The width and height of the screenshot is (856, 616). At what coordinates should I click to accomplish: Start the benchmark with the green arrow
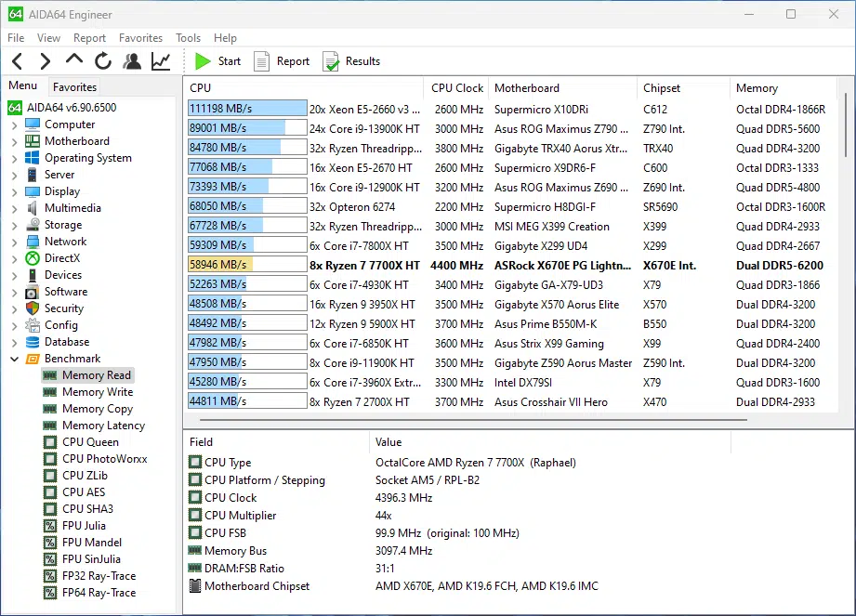click(x=204, y=61)
